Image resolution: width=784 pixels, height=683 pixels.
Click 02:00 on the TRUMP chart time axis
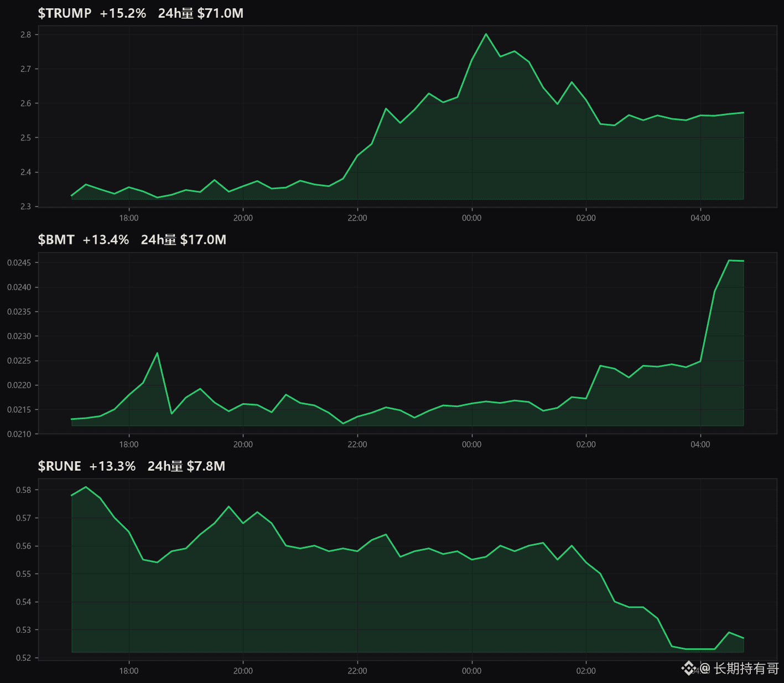[x=586, y=218]
